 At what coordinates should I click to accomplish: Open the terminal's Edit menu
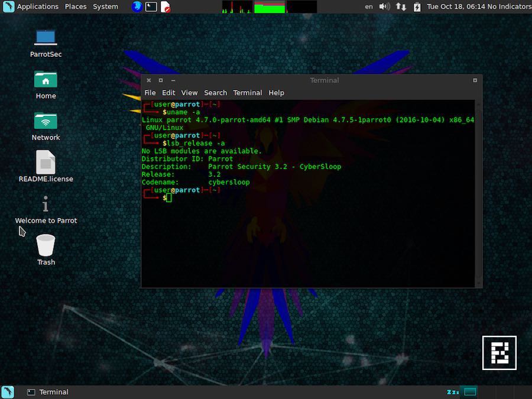(168, 93)
